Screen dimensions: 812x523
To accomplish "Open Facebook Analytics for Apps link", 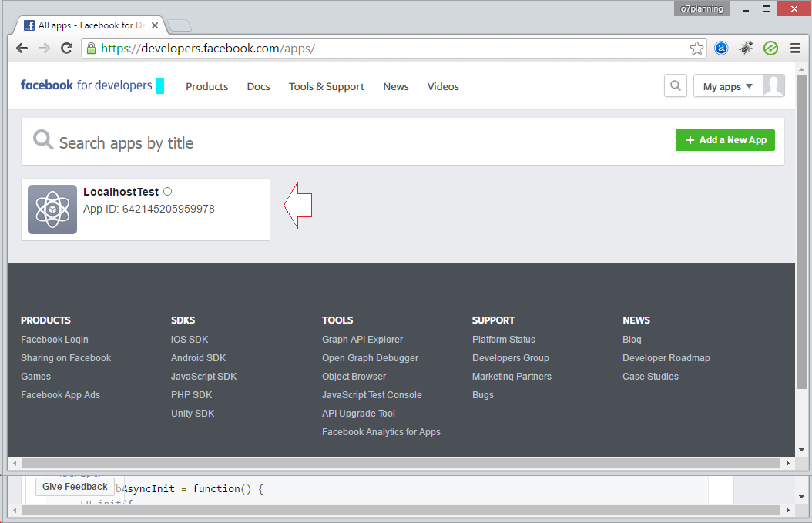I will tap(381, 432).
